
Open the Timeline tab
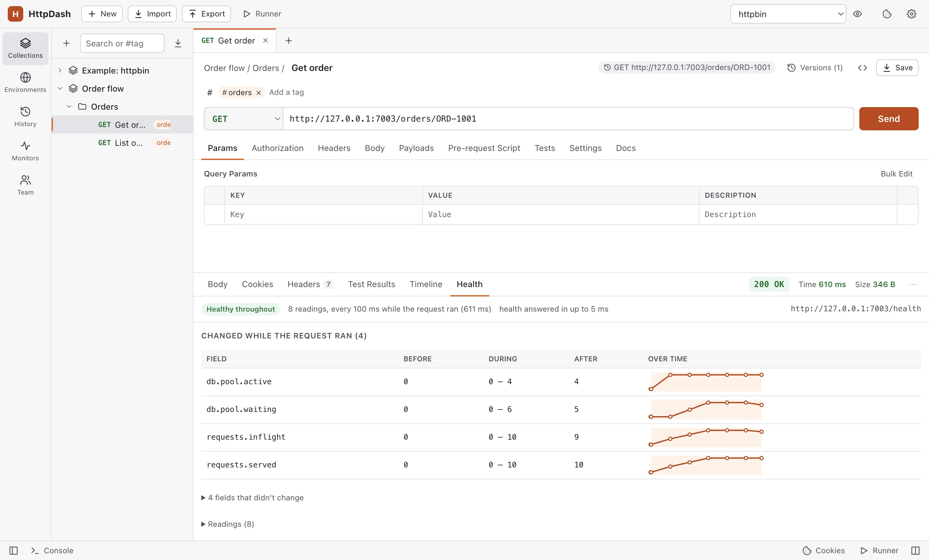pyautogui.click(x=426, y=284)
